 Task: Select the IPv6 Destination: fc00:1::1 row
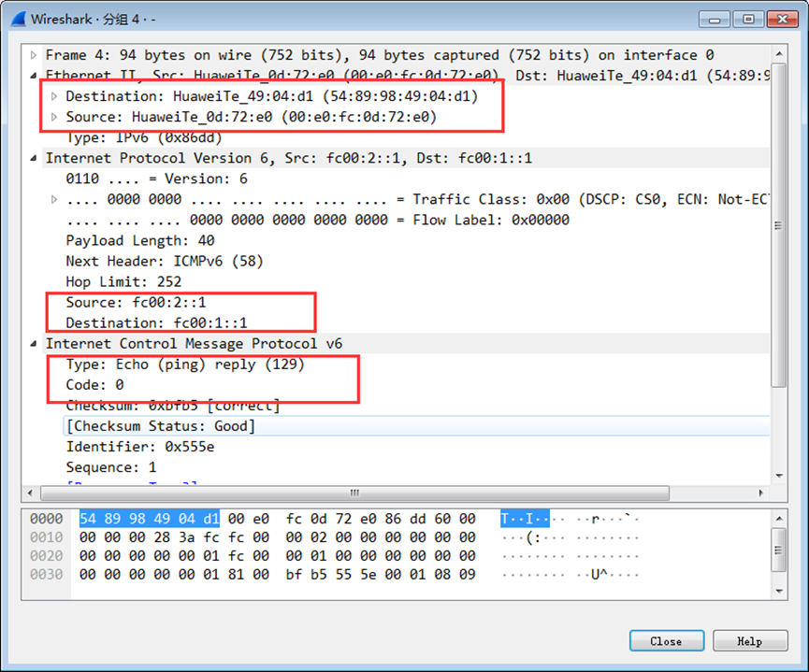coord(157,323)
